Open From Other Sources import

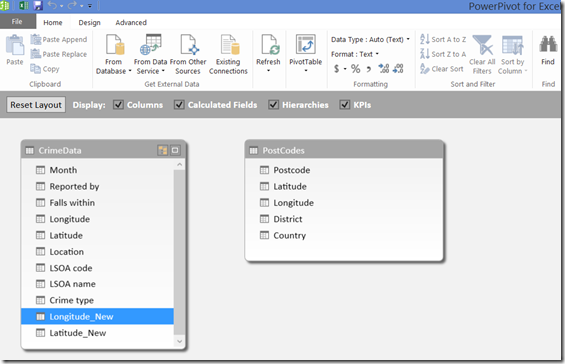tap(188, 54)
